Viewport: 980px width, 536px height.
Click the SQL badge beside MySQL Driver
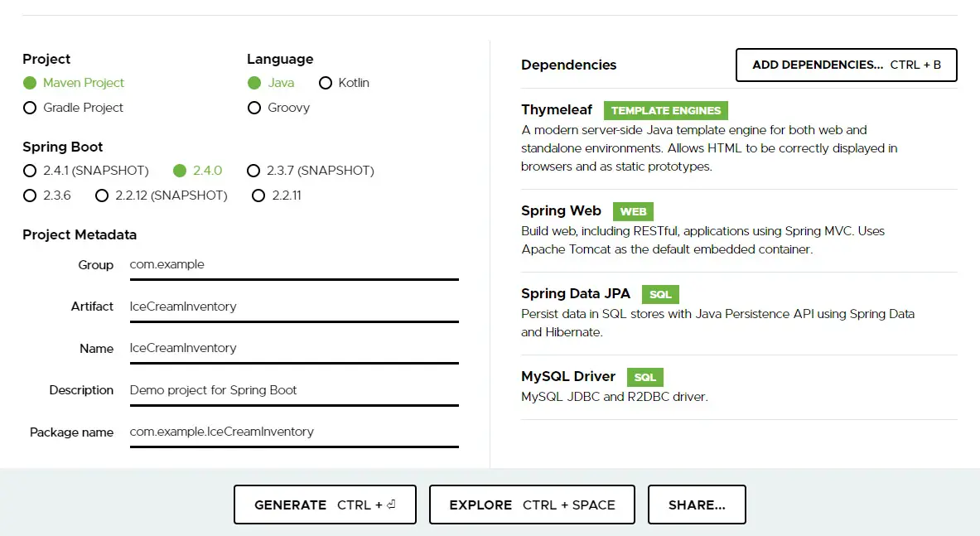(x=644, y=377)
